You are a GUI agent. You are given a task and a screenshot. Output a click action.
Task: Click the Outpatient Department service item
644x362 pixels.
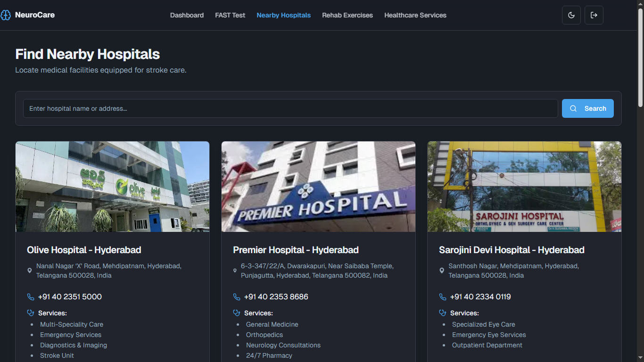click(487, 345)
